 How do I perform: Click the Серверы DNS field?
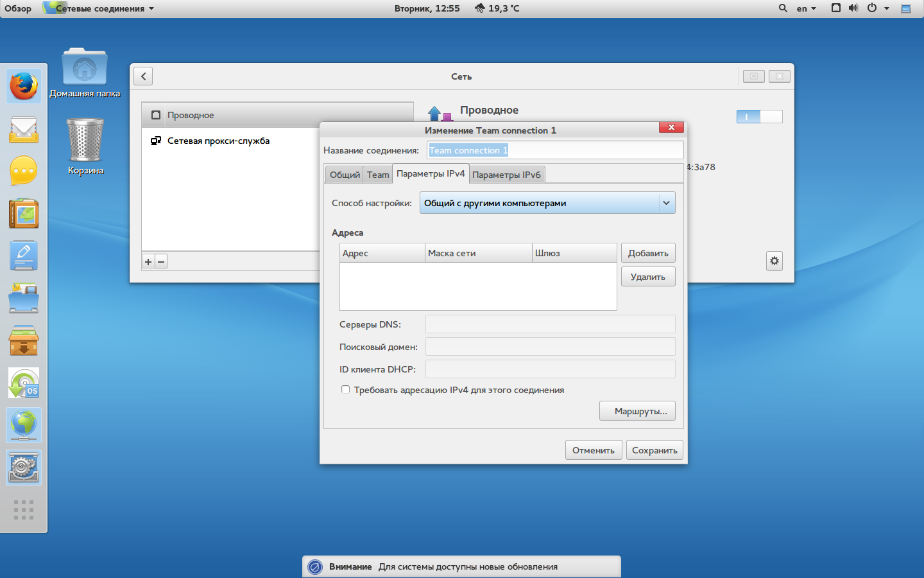551,324
